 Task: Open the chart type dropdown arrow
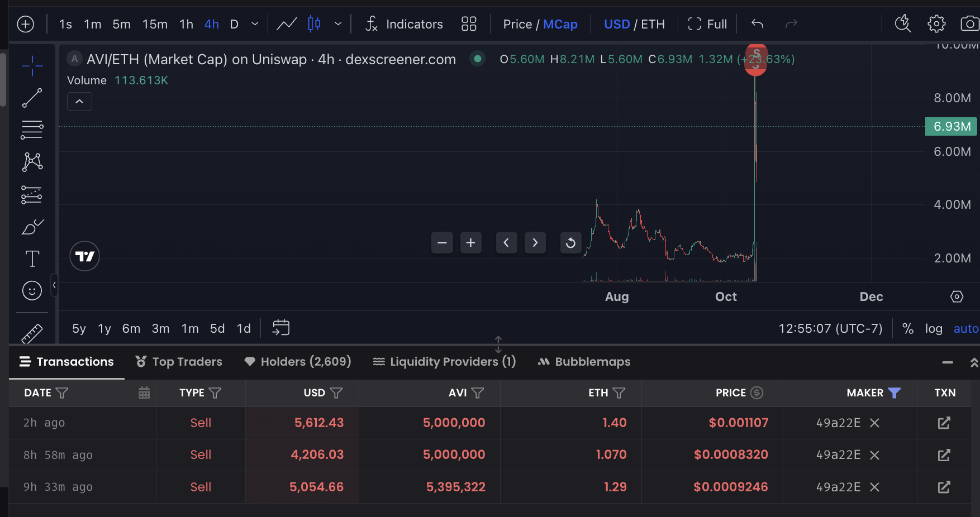(338, 24)
